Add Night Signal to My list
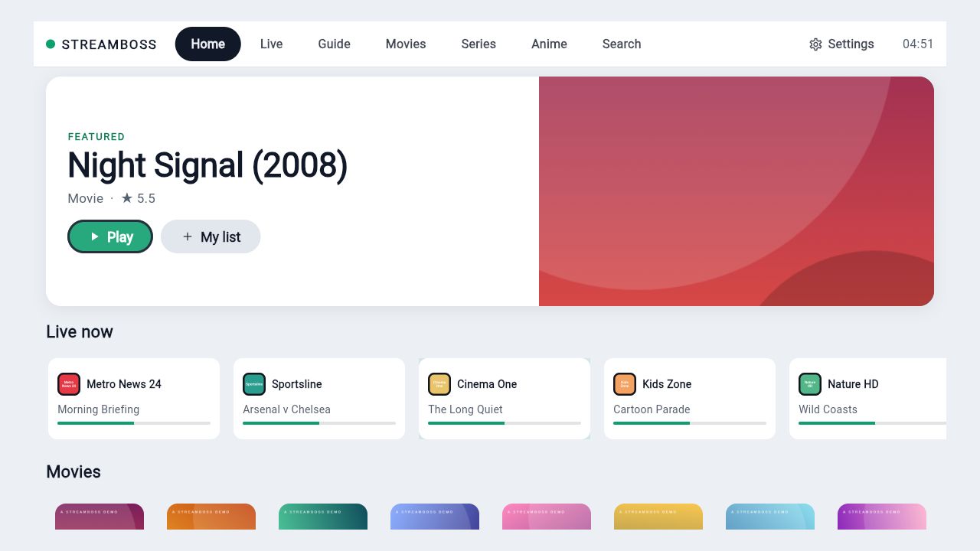 pyautogui.click(x=211, y=236)
